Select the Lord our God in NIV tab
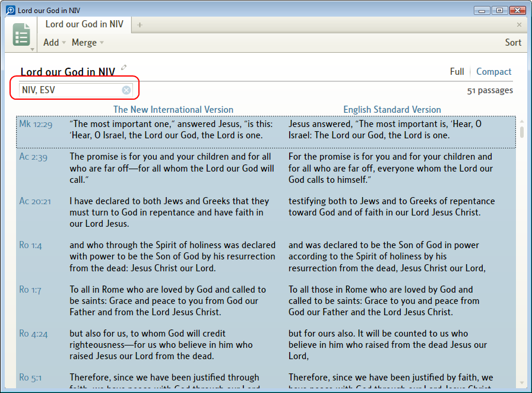 [84, 24]
